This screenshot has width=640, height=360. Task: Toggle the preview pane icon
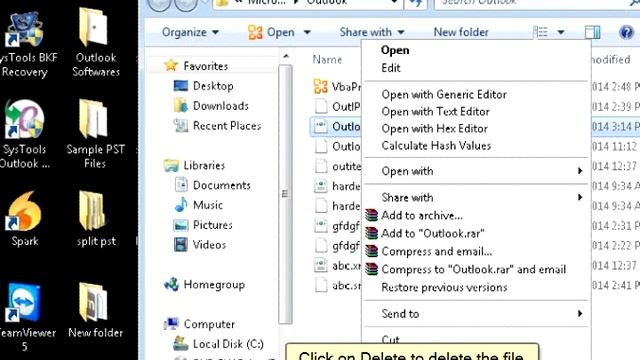click(592, 32)
